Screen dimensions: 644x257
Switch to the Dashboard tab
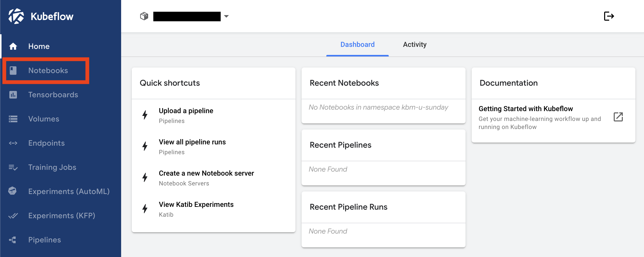pos(357,45)
